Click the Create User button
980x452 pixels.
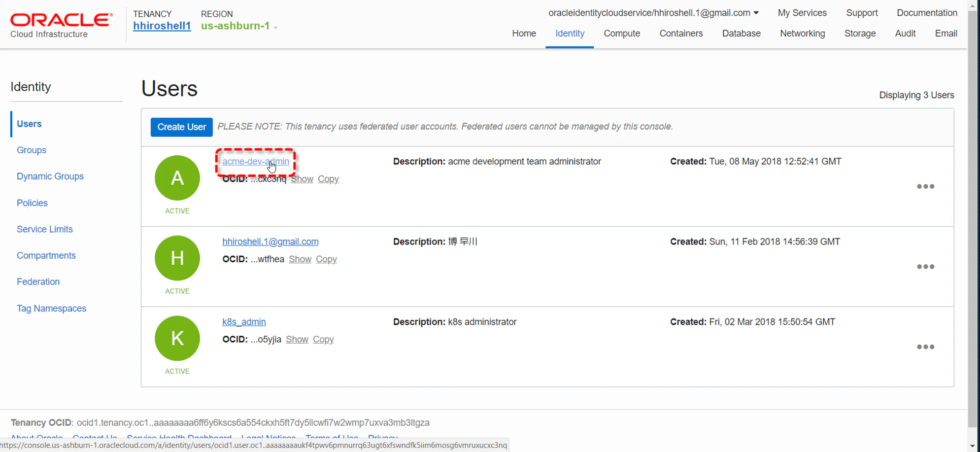[x=182, y=127]
